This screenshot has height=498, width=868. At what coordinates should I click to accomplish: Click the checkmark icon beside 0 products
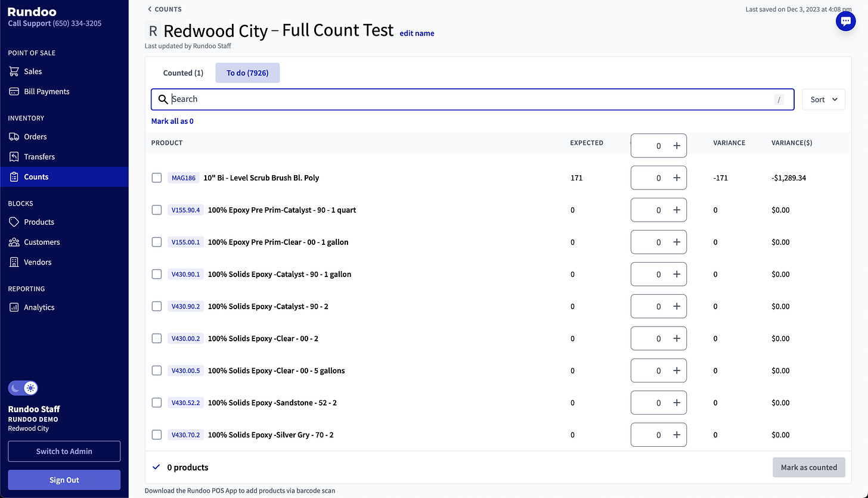[156, 467]
